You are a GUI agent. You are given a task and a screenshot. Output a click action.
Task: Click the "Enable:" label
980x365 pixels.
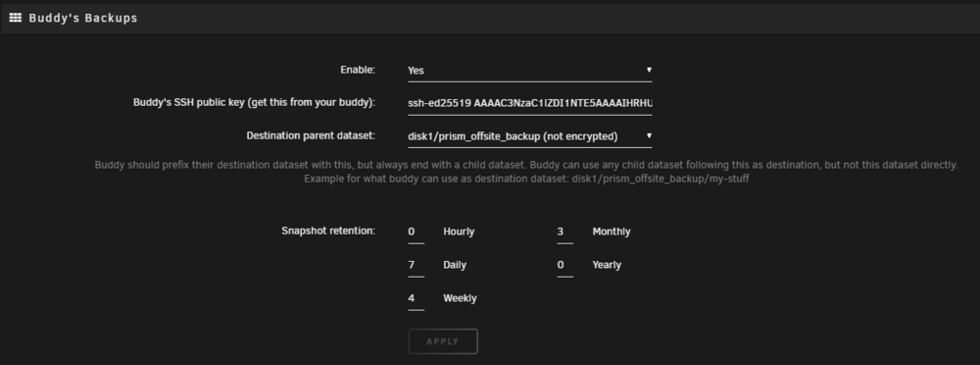point(358,70)
